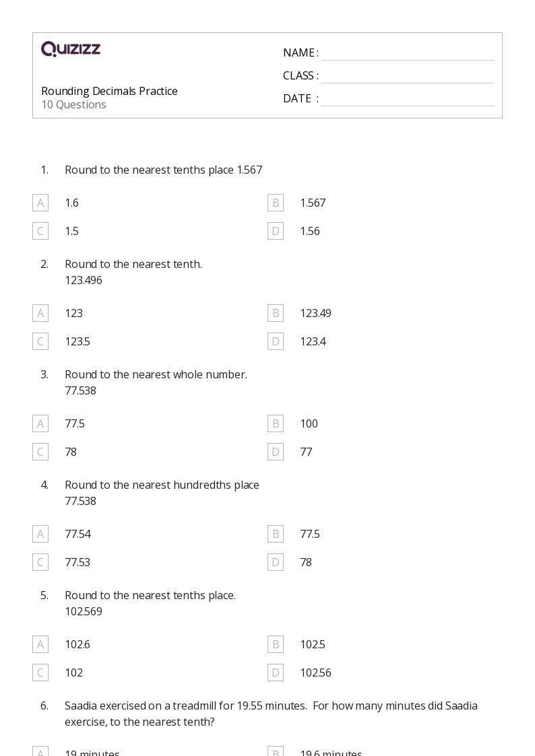This screenshot has width=535, height=756.
Task: Click the NAME input line
Action: click(x=408, y=54)
